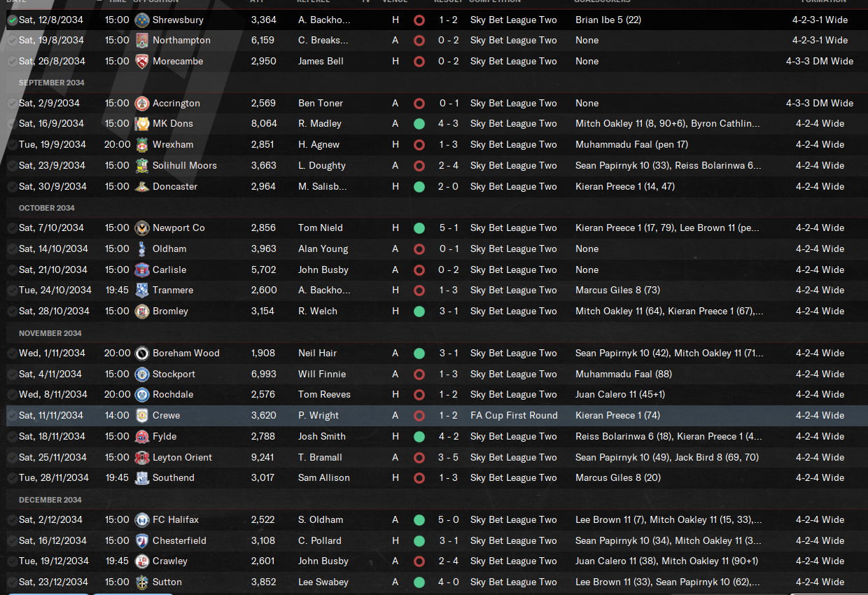The width and height of the screenshot is (868, 595).
Task: Click the Juan Calero 11 (45+1) goalscorer entry
Action: (x=620, y=395)
